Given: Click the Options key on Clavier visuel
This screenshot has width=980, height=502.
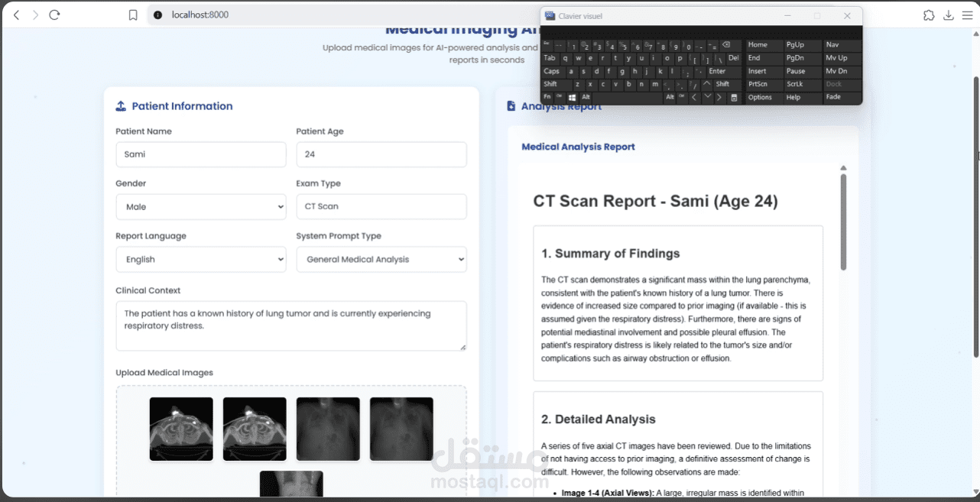Looking at the screenshot, I should [x=765, y=98].
